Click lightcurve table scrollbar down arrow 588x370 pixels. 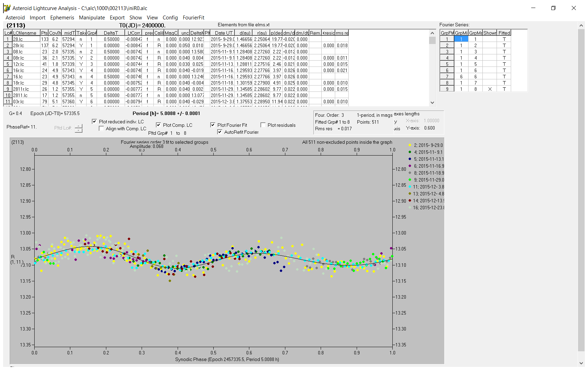coord(432,103)
